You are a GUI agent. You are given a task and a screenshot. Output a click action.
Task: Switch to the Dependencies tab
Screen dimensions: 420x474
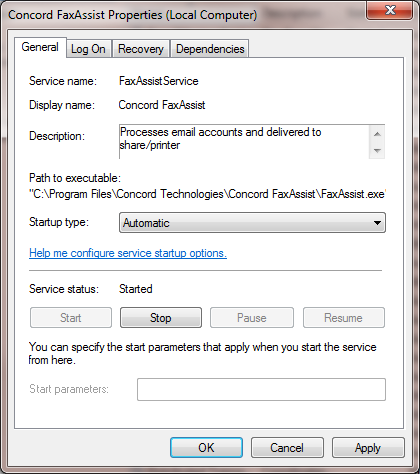pyautogui.click(x=210, y=49)
